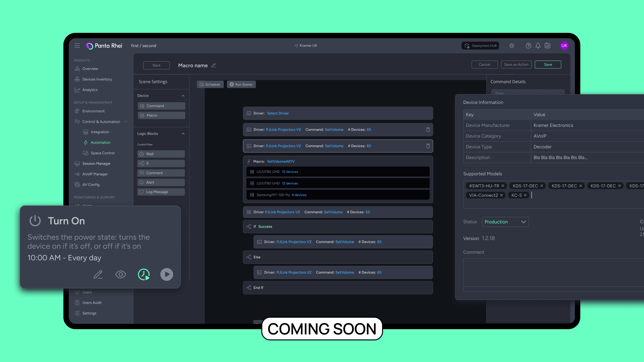Open notifications bell icon
The width and height of the screenshot is (644, 362).
click(x=538, y=46)
